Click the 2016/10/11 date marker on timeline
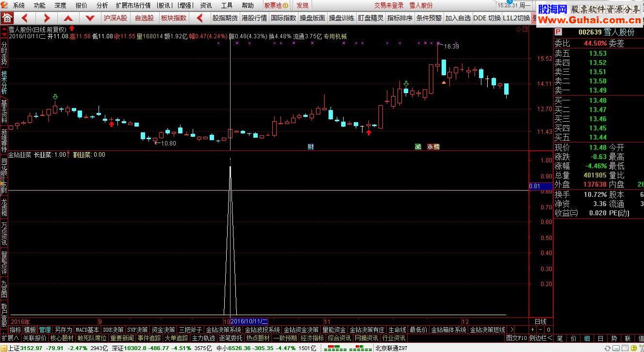Image resolution: width=644 pixels, height=352 pixels. [x=249, y=321]
